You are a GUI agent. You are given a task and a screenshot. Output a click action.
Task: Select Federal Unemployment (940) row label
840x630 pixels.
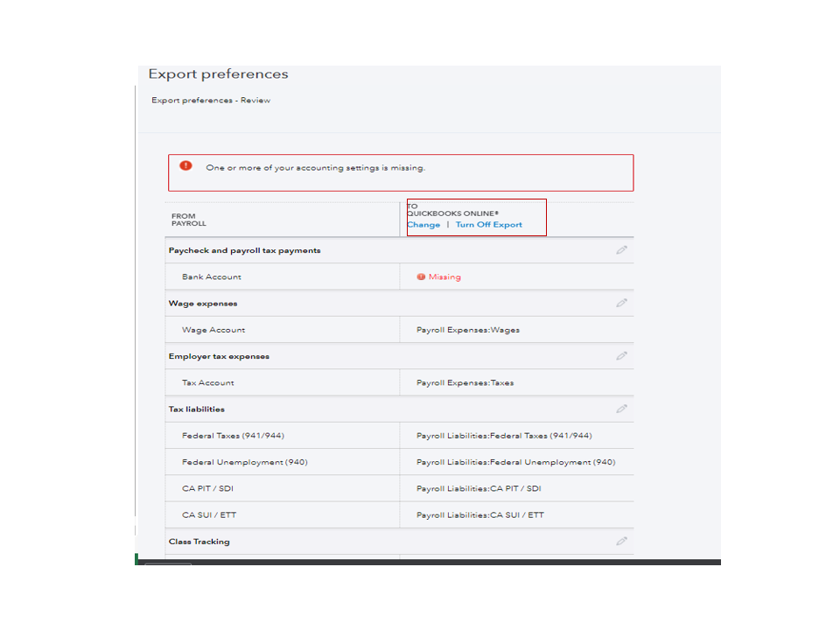click(245, 462)
